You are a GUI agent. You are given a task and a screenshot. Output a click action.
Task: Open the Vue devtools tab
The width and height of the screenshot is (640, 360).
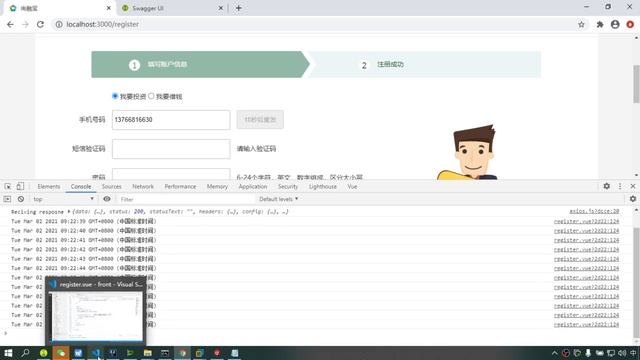(352, 186)
